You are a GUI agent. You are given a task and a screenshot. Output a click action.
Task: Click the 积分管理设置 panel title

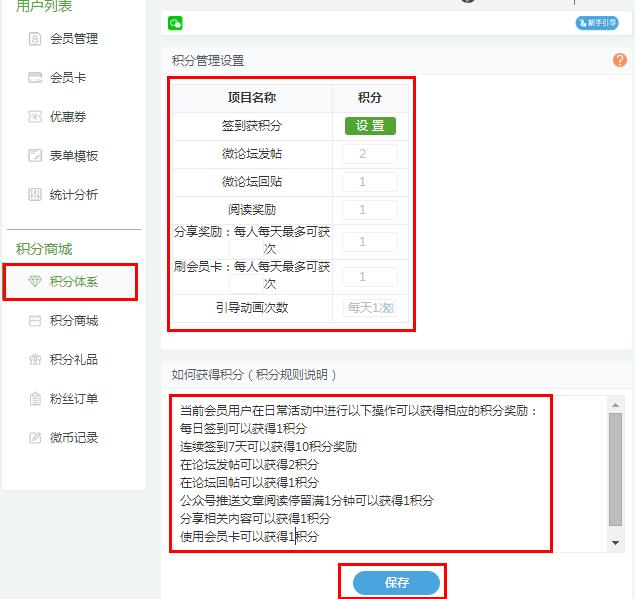coord(208,61)
